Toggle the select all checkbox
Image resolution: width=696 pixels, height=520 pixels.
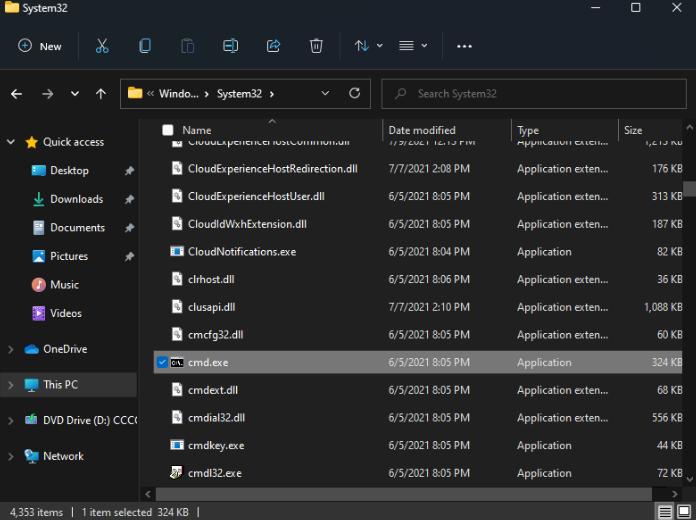click(x=168, y=130)
